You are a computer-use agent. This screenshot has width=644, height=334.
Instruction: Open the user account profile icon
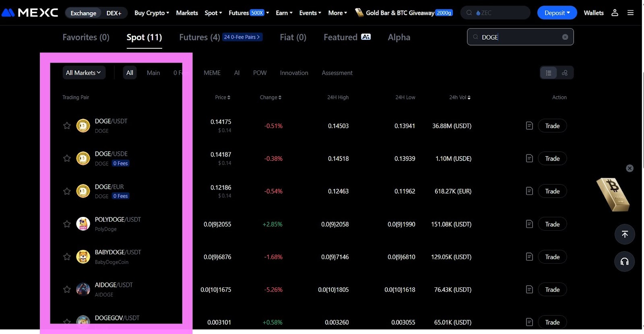pyautogui.click(x=615, y=13)
